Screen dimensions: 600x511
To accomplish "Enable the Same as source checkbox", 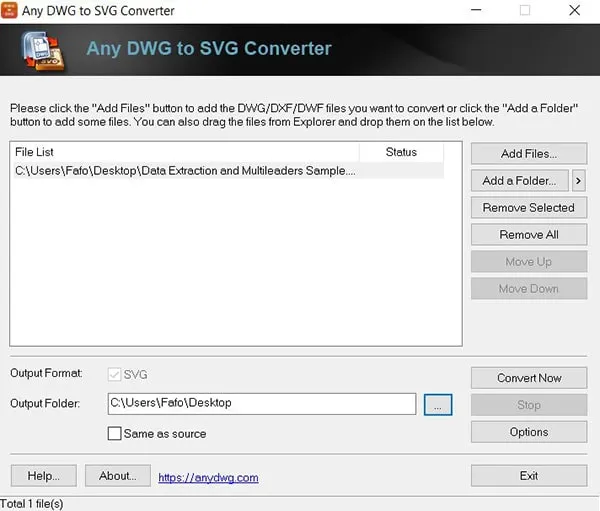I will (114, 434).
